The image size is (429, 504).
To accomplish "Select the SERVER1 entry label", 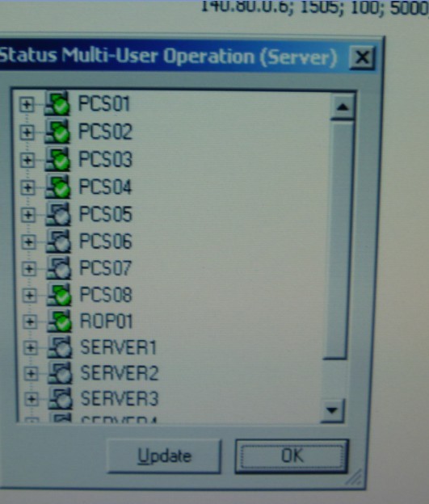I will pyautogui.click(x=118, y=347).
